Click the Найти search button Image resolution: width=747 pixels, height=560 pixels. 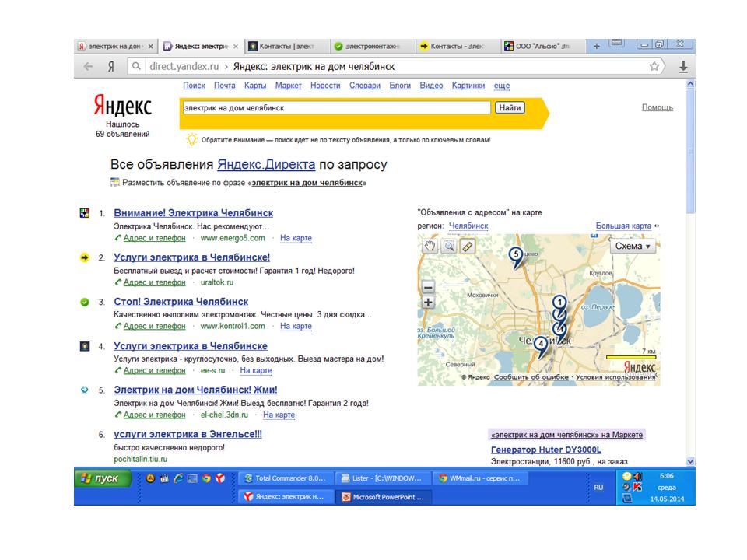pos(510,107)
